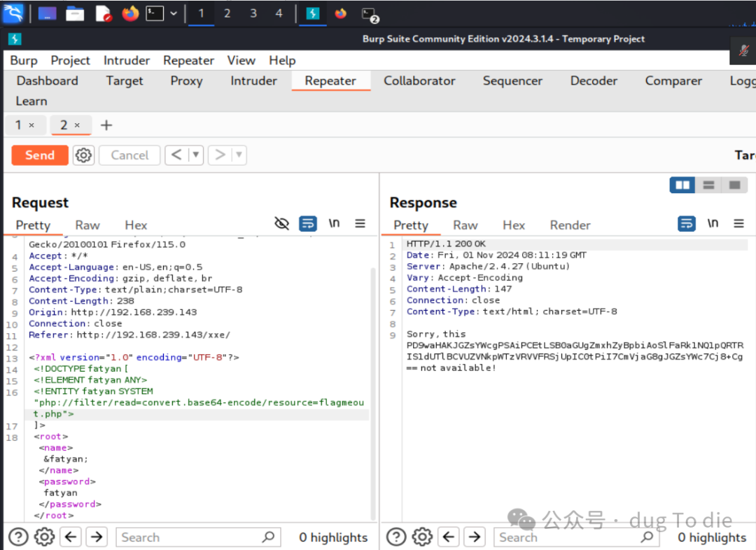
Task: Select Repeater request tab 1
Action: coord(18,125)
